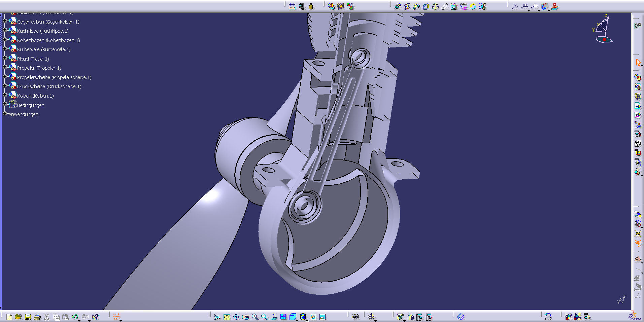Image resolution: width=644 pixels, height=322 pixels.
Task: Select Kolben (Kolben.1) in tree
Action: [35, 96]
